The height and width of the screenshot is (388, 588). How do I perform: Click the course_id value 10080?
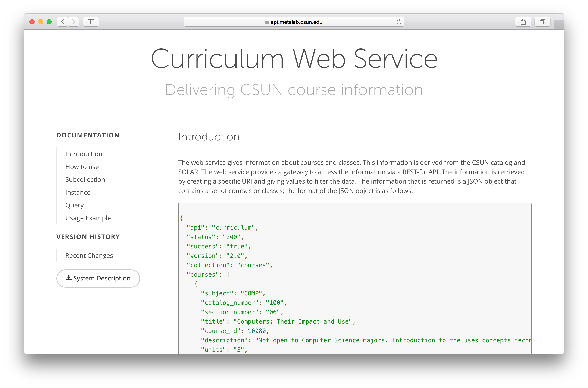pyautogui.click(x=257, y=331)
